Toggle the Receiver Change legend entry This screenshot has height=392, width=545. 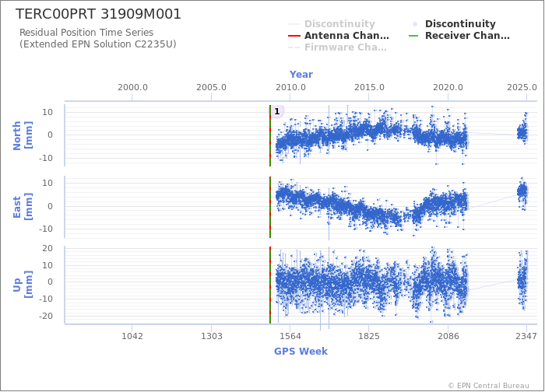tap(459, 36)
